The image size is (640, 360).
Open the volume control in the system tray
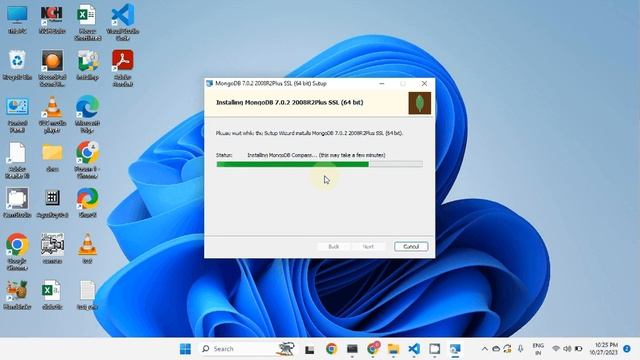pos(567,349)
